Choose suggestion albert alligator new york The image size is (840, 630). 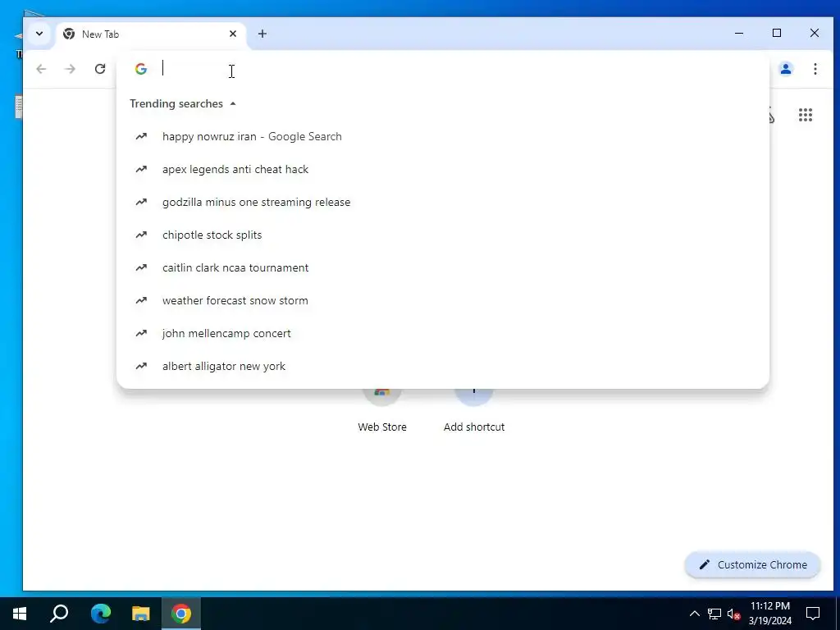pyautogui.click(x=442, y=367)
